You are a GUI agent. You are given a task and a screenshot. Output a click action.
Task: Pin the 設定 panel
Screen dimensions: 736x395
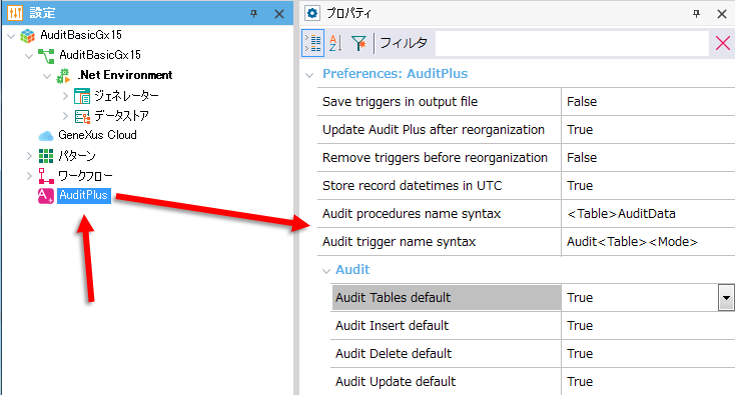pos(254,14)
